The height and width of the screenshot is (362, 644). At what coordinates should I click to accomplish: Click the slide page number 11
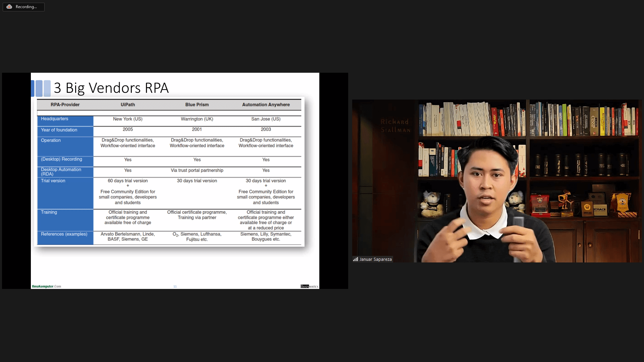(175, 286)
